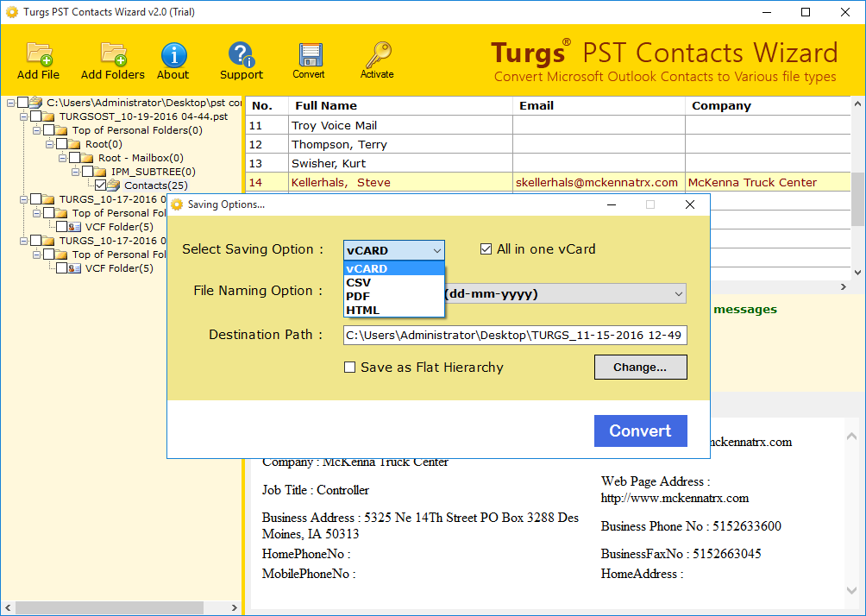Click the Saving Options dialog gear icon
Image resolution: width=866 pixels, height=616 pixels.
(x=177, y=204)
